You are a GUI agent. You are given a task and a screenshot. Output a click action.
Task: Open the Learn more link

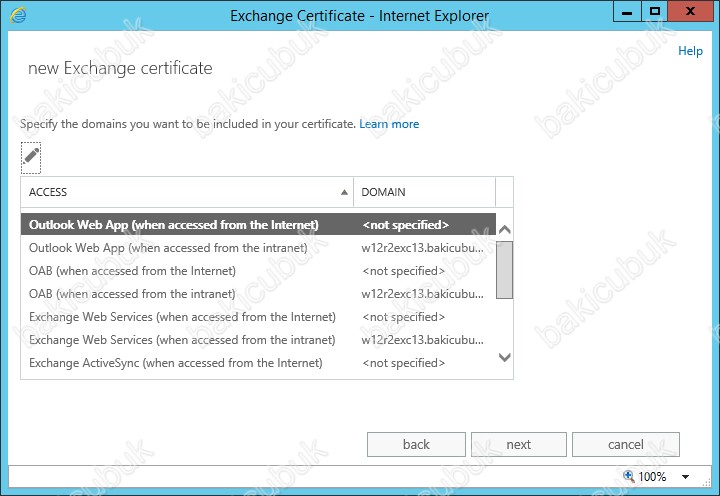click(389, 124)
